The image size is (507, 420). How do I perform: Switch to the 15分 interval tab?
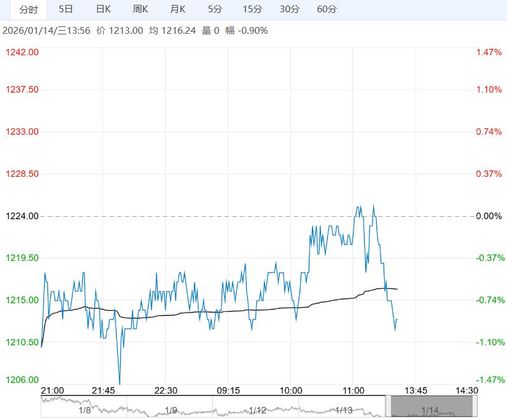[x=252, y=9]
